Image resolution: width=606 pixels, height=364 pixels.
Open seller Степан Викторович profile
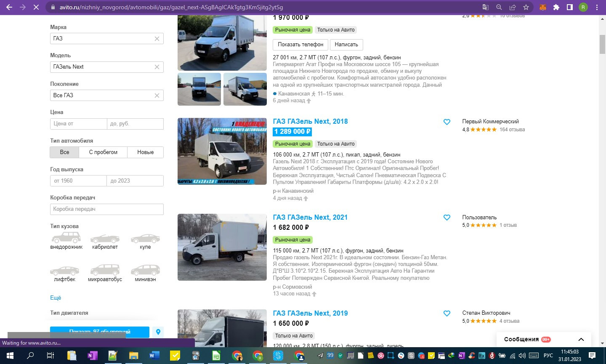pos(486,313)
